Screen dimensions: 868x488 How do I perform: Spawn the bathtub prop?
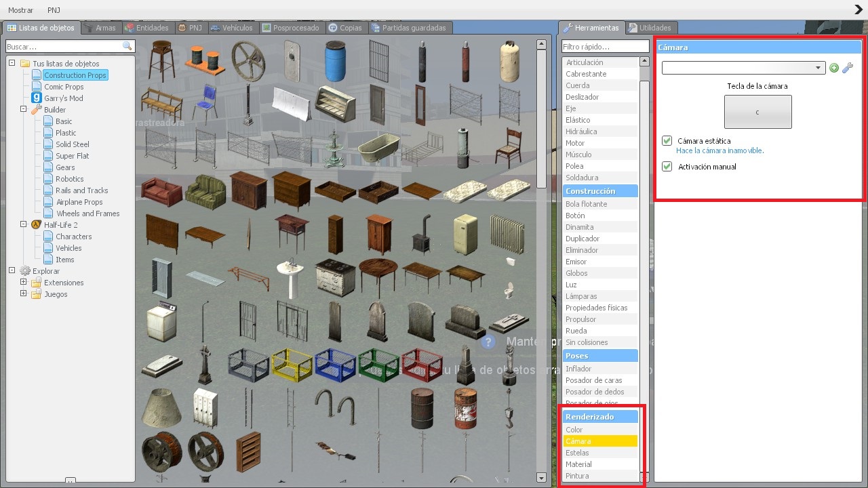point(378,146)
